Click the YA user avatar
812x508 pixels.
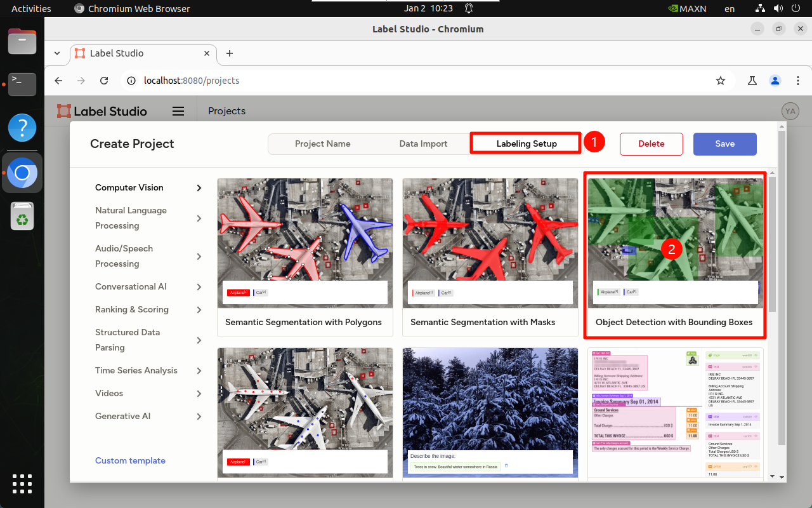790,111
